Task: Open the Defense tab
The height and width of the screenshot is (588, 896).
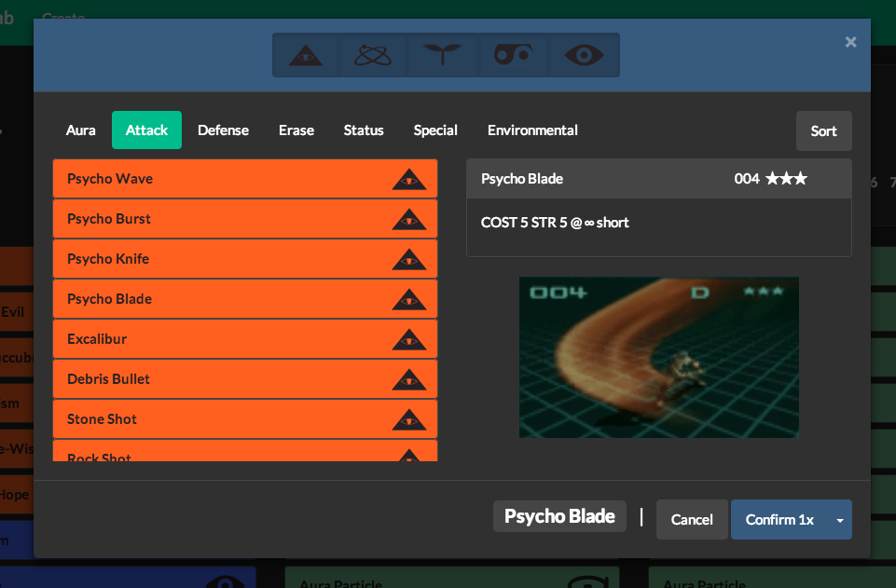Action: pos(223,130)
